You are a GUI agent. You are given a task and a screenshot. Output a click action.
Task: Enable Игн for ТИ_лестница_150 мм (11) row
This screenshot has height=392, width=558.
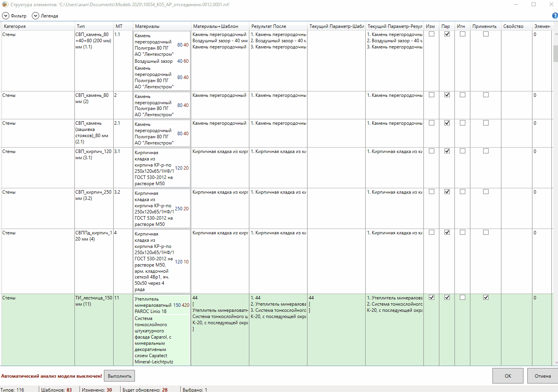(463, 297)
